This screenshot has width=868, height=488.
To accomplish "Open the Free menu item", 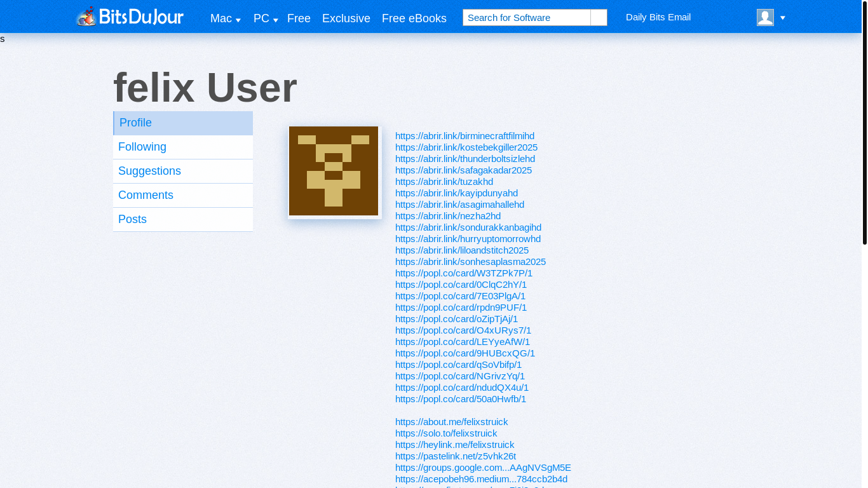I will pyautogui.click(x=299, y=19).
